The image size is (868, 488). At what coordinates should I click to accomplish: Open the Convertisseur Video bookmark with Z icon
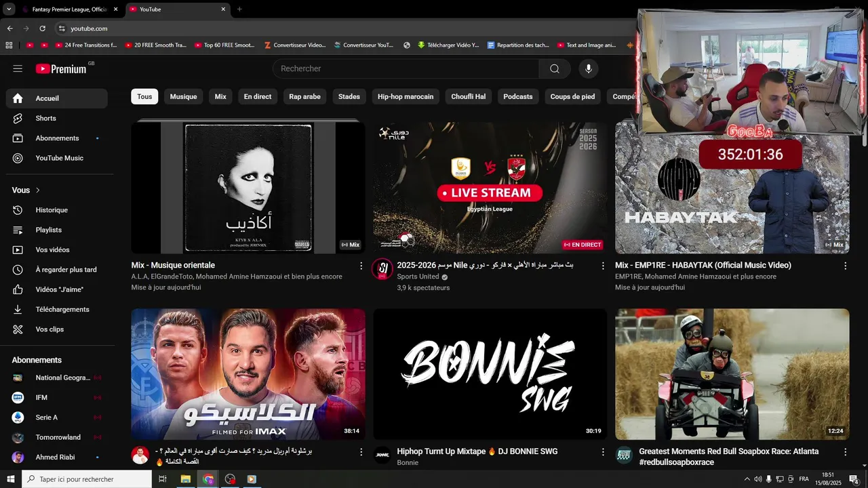pyautogui.click(x=294, y=45)
